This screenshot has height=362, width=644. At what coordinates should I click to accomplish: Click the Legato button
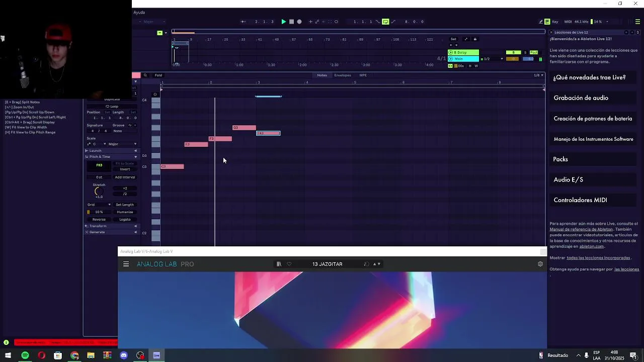pos(125,219)
